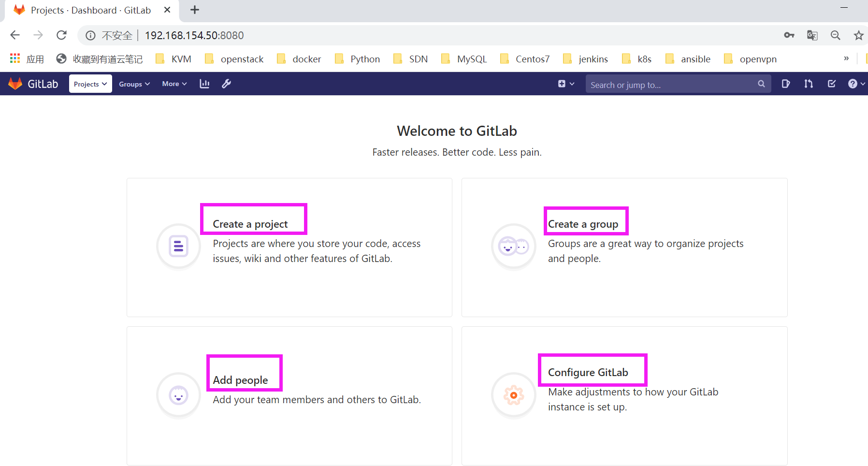Open the plus new-item dropdown
The image size is (868, 466).
click(566, 84)
